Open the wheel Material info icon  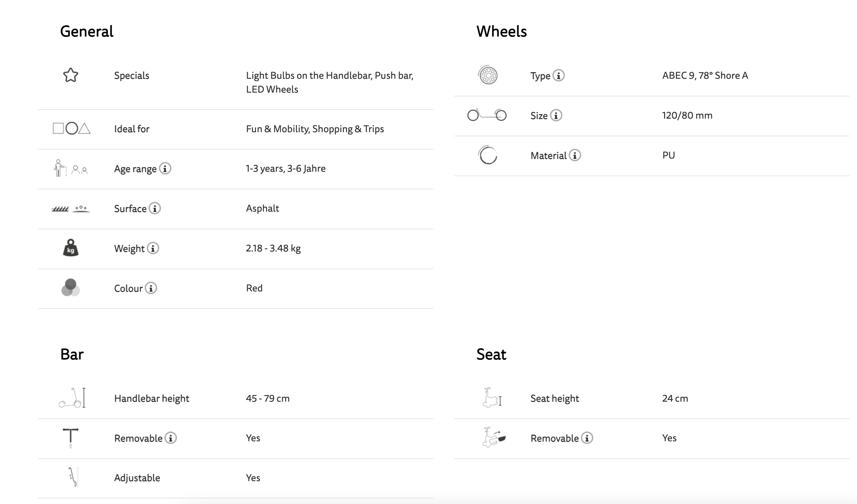click(x=575, y=155)
